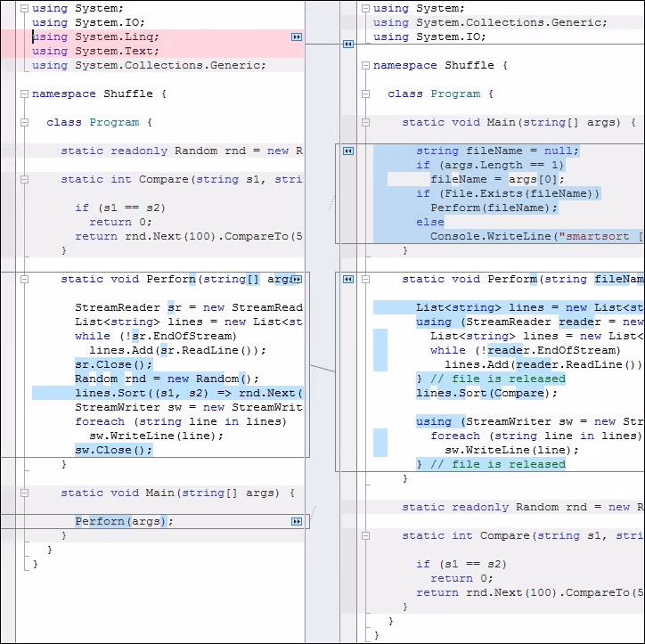Click 'fileName = args[0];' in right pane
The height and width of the screenshot is (644, 645).
[497, 179]
